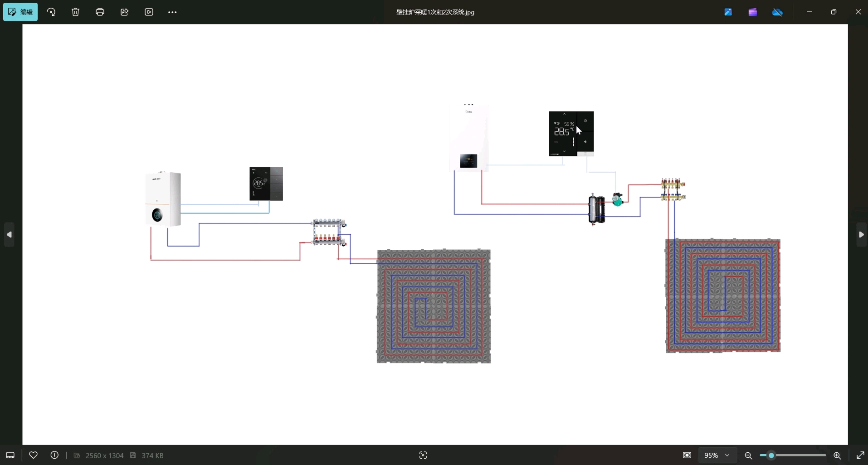The image size is (868, 465).
Task: Delete the photo with the trash icon
Action: coord(76,12)
